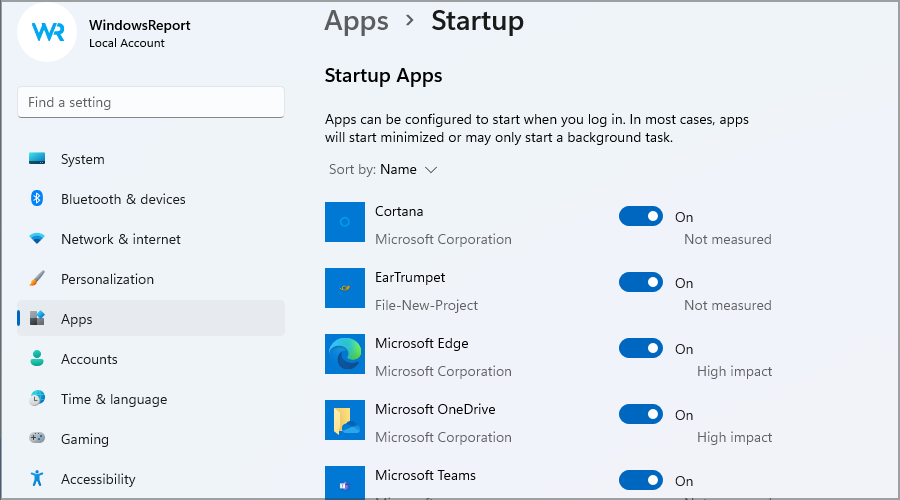Click the WindowsReport account name

139,25
